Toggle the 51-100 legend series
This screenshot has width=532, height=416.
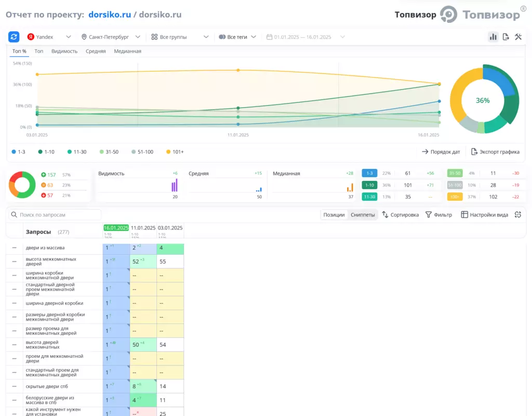click(x=142, y=152)
